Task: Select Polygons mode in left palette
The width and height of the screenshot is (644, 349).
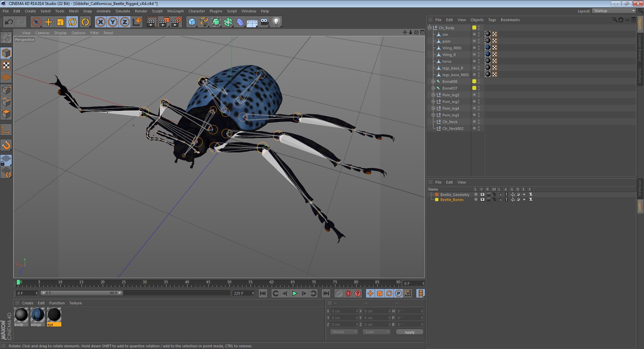Action: coord(6,114)
